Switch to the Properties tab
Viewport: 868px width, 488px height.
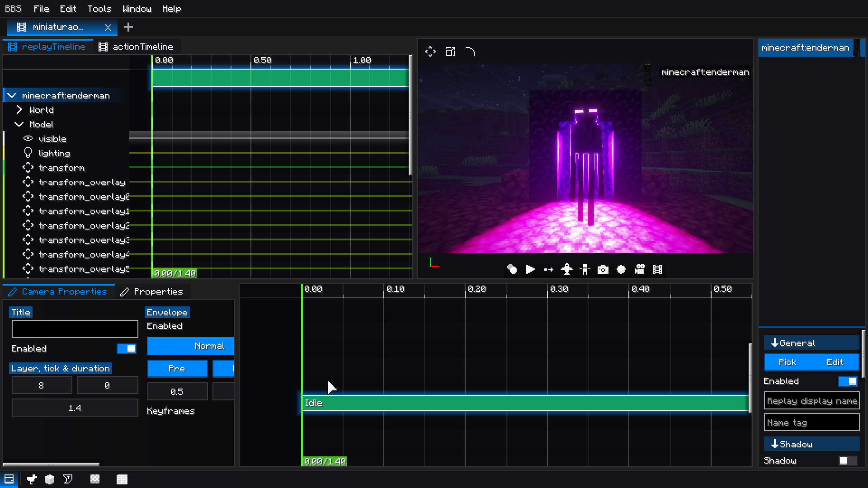[152, 291]
